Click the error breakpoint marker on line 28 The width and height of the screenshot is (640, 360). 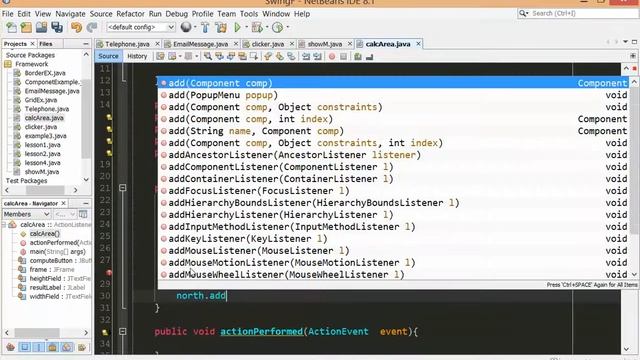(109, 272)
